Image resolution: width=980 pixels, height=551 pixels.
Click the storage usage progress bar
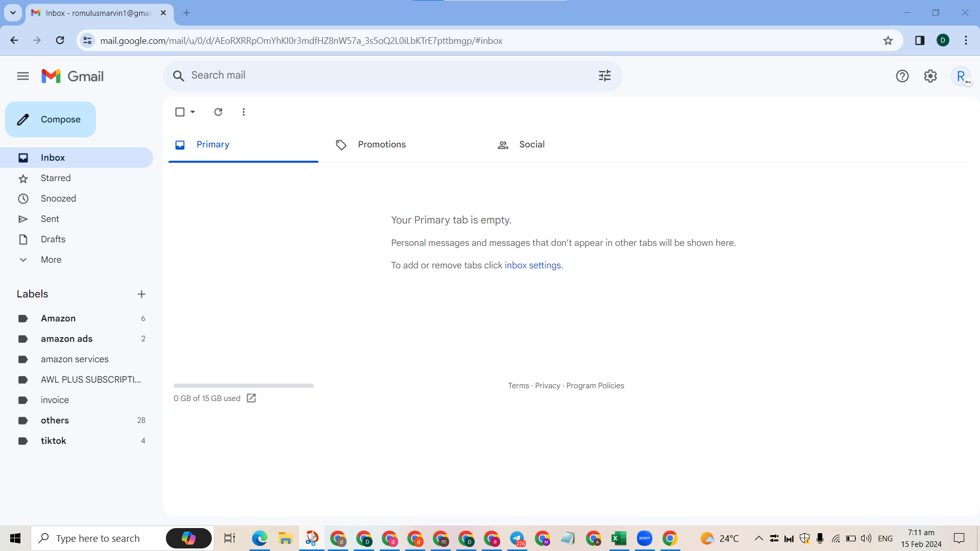(x=243, y=386)
